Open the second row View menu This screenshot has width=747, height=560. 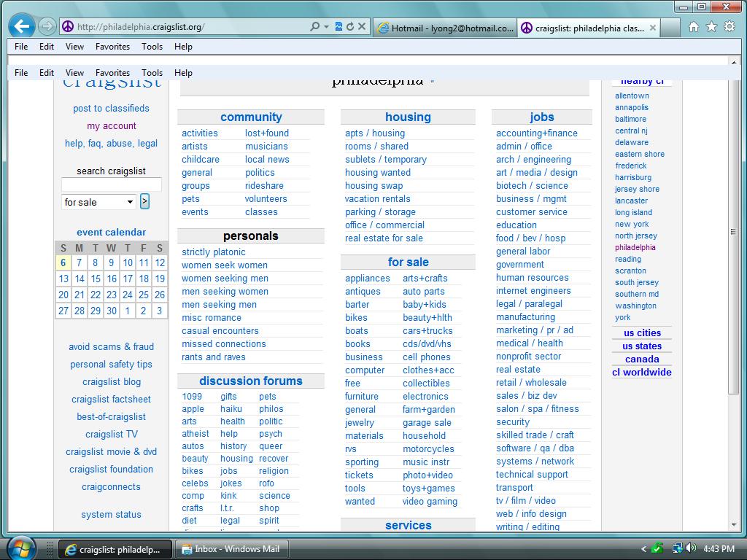74,73
